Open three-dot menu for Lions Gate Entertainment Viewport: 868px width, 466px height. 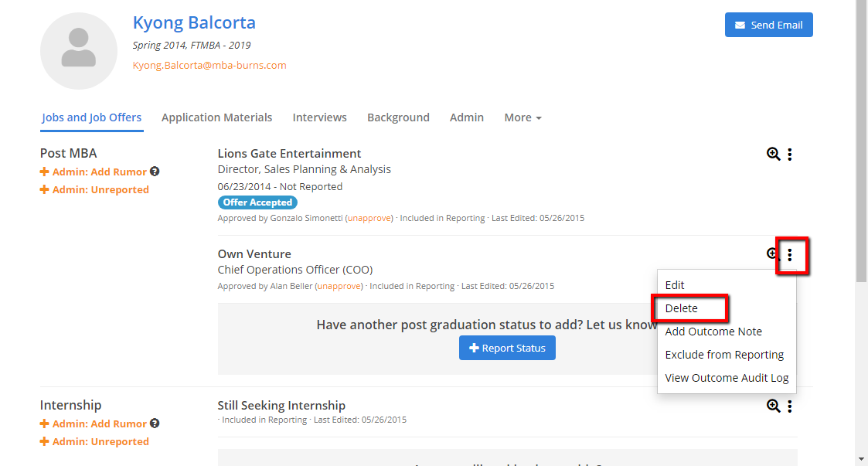[x=789, y=155]
